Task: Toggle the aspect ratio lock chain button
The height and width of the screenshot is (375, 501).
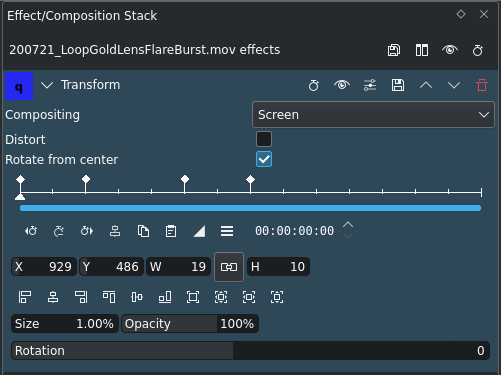Action: (x=229, y=267)
